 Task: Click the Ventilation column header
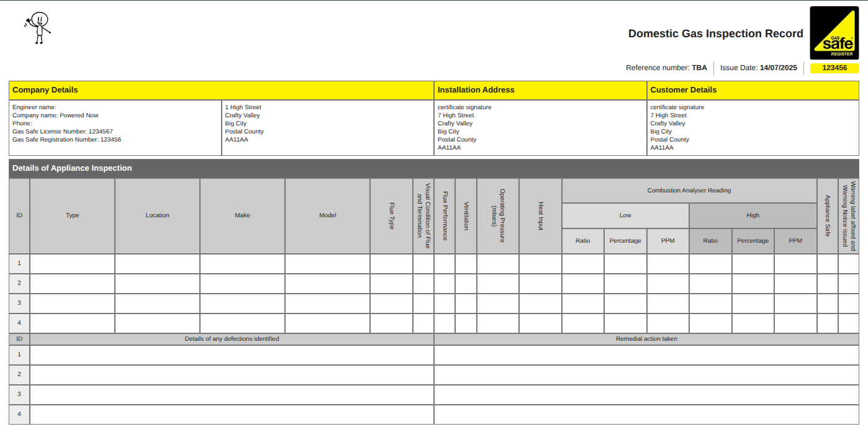466,216
